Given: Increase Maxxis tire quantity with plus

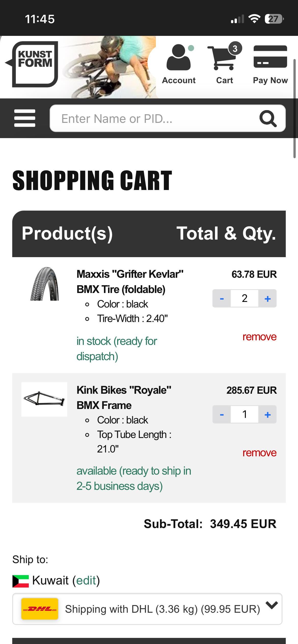Looking at the screenshot, I should tap(267, 298).
